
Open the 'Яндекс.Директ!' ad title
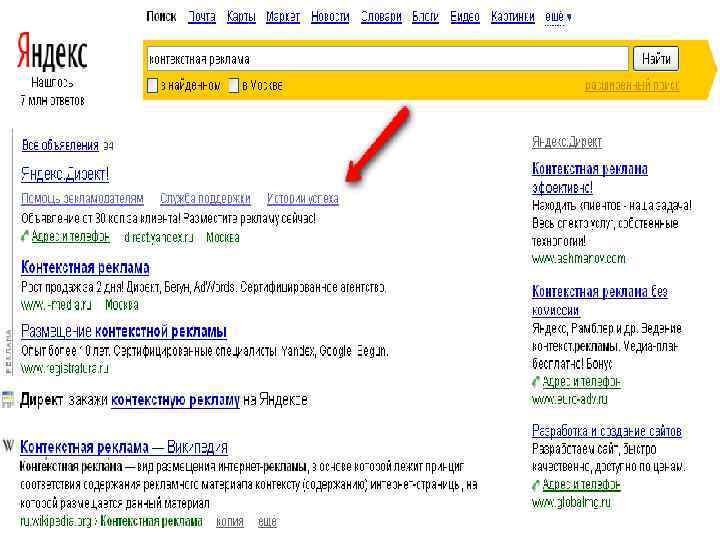tap(65, 174)
